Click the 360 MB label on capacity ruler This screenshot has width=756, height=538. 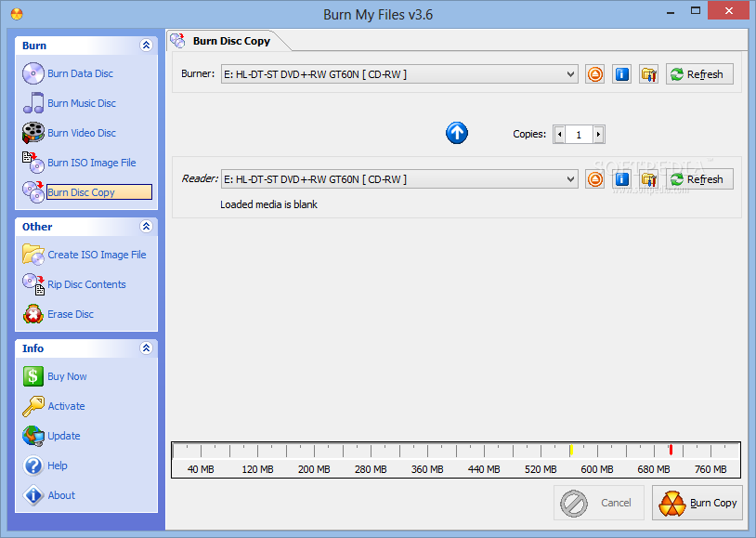click(x=427, y=469)
